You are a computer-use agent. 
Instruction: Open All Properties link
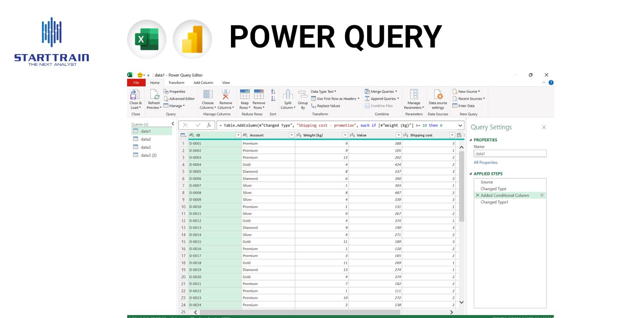point(486,162)
